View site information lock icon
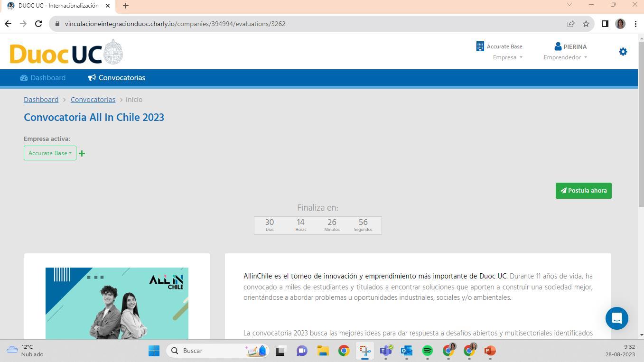Viewport: 644px width, 362px height. (x=57, y=24)
